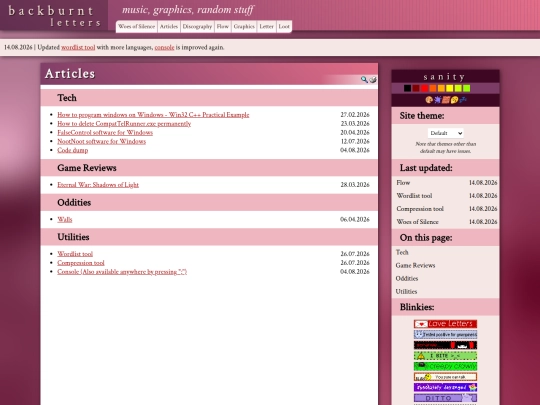Screen dimensions: 540x405
Task: Open 'Wordlist tool' in Last updated list
Action: (x=414, y=196)
